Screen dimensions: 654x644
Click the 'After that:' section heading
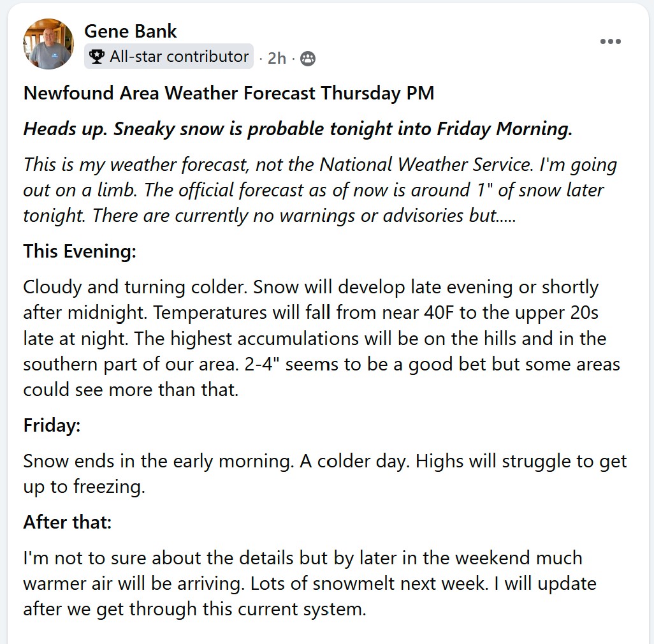pyautogui.click(x=67, y=522)
